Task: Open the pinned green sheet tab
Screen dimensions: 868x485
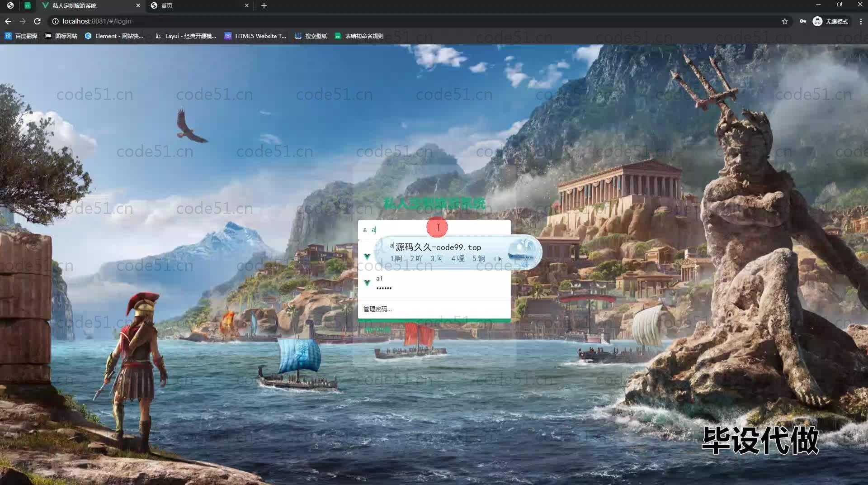Action: 28,5
